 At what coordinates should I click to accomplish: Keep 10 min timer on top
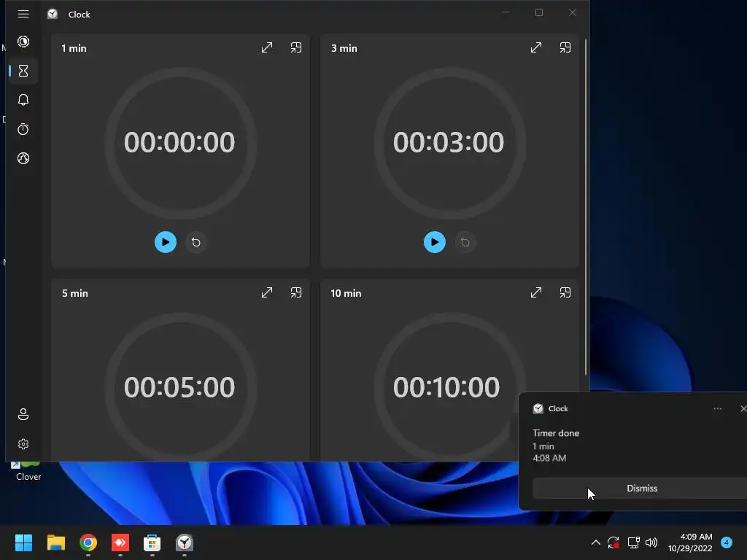point(565,292)
